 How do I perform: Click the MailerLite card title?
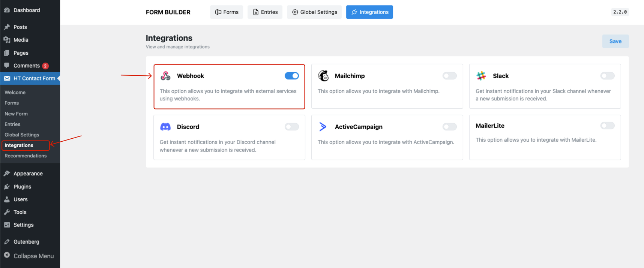[x=490, y=126]
